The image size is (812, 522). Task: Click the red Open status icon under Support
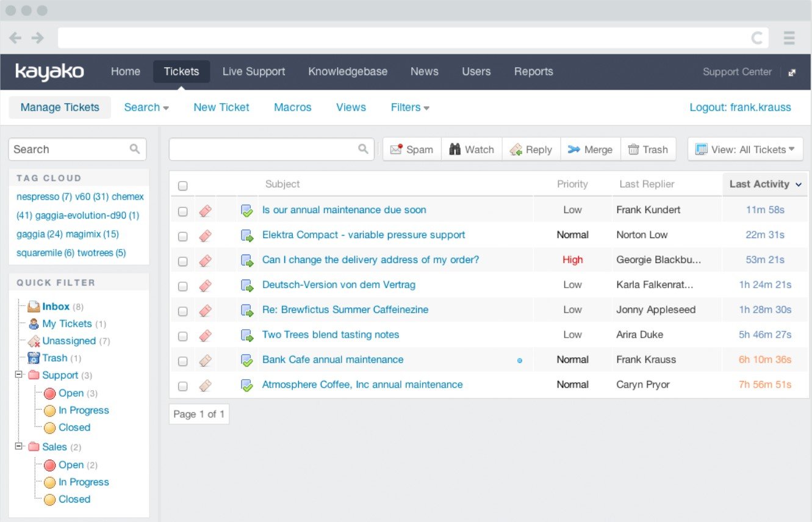tap(50, 394)
